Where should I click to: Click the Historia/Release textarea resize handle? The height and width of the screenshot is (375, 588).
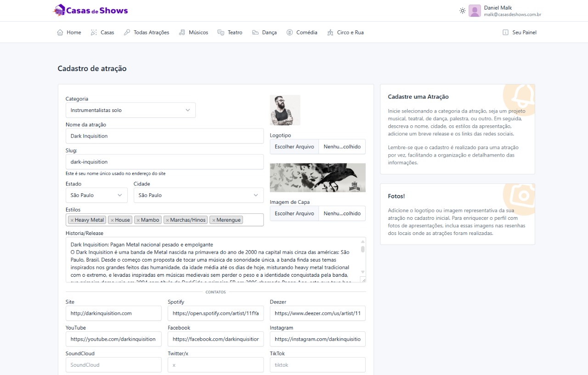[x=363, y=280]
